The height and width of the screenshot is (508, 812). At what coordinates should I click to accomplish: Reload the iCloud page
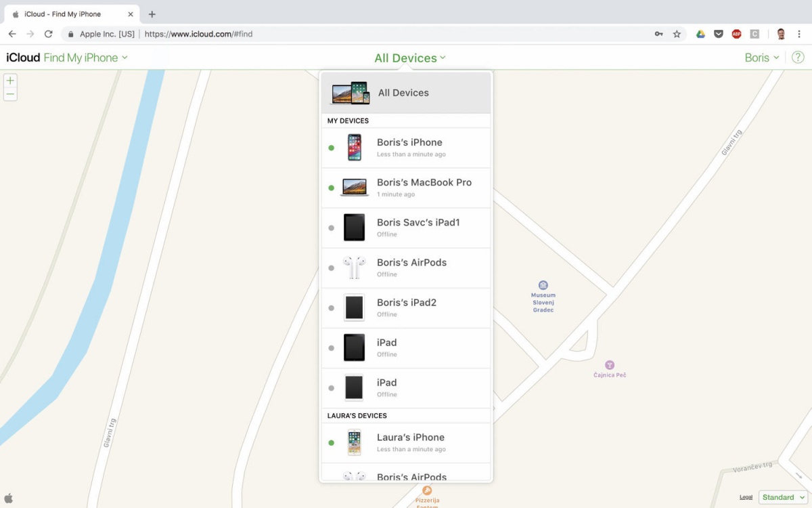pyautogui.click(x=48, y=34)
